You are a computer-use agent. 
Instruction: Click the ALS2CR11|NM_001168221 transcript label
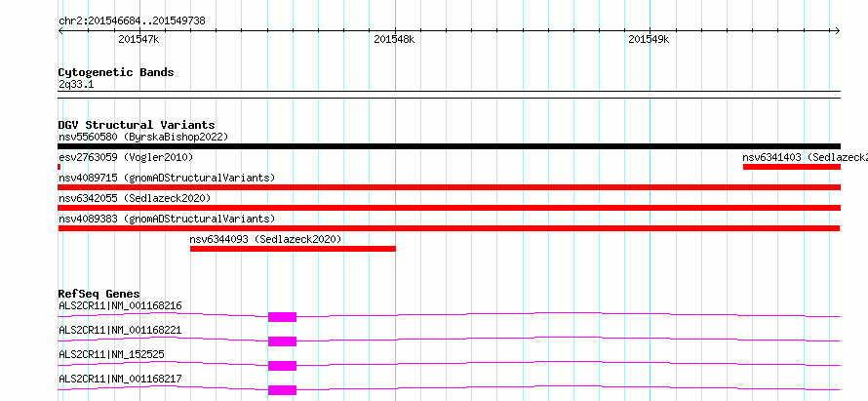click(120, 330)
